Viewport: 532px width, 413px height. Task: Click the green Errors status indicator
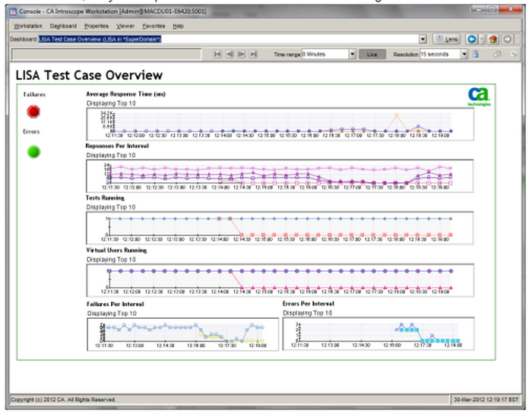[33, 151]
